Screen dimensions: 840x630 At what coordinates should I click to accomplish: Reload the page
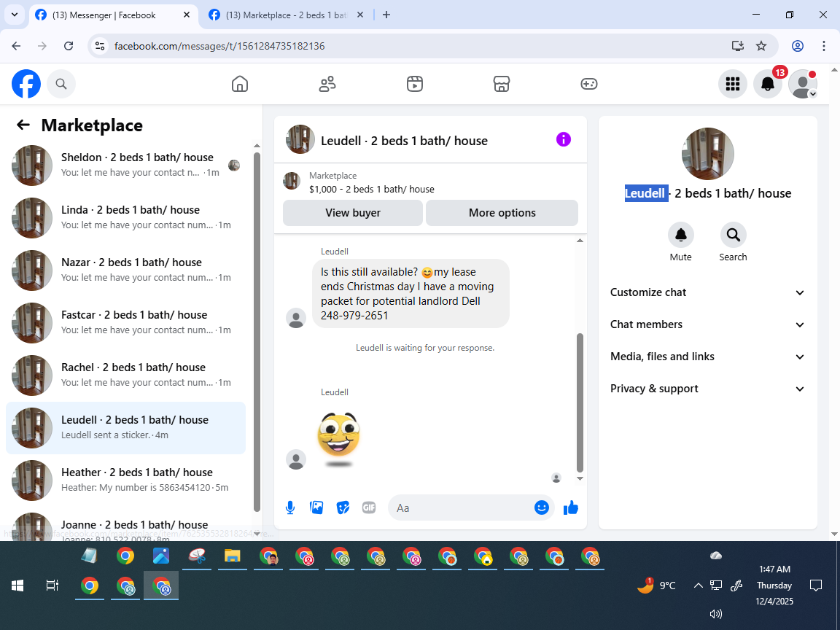69,46
